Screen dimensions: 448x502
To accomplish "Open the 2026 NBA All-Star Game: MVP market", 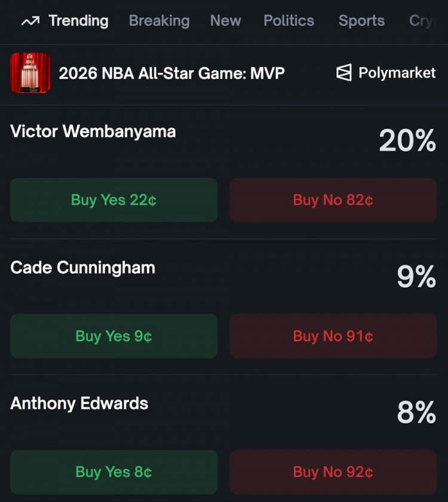I will 171,74.
